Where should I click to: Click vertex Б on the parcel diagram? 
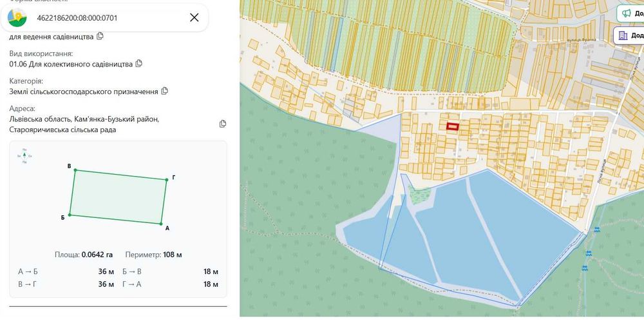click(x=70, y=215)
